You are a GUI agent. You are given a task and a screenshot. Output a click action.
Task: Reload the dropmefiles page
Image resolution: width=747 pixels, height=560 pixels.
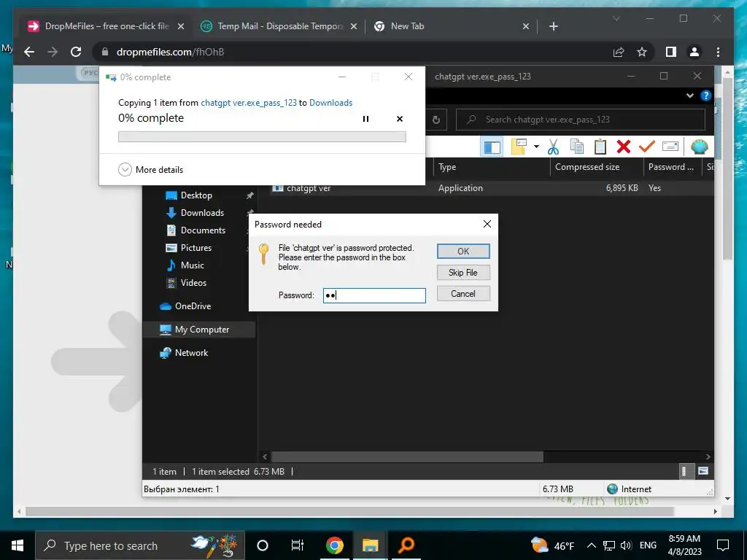click(x=76, y=52)
